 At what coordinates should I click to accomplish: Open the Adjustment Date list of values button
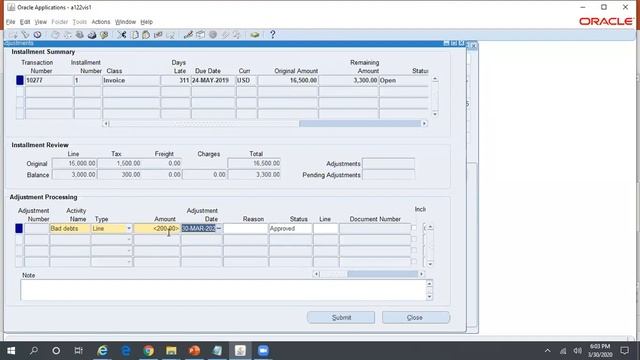coord(219,229)
